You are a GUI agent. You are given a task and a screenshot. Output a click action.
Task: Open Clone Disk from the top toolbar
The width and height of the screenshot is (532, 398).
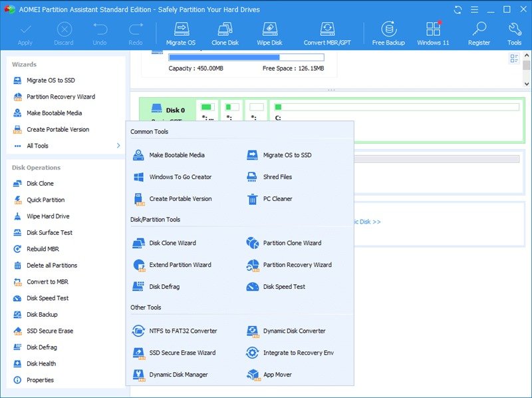225,34
